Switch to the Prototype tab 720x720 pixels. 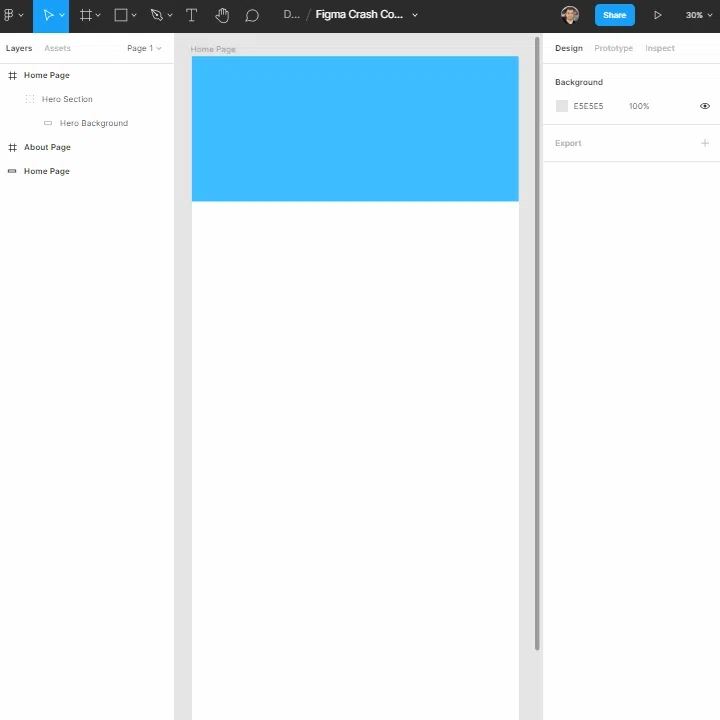point(613,48)
